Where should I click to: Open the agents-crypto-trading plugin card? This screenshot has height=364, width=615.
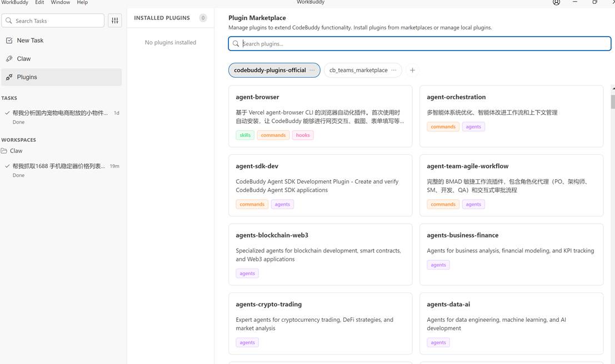point(321,323)
